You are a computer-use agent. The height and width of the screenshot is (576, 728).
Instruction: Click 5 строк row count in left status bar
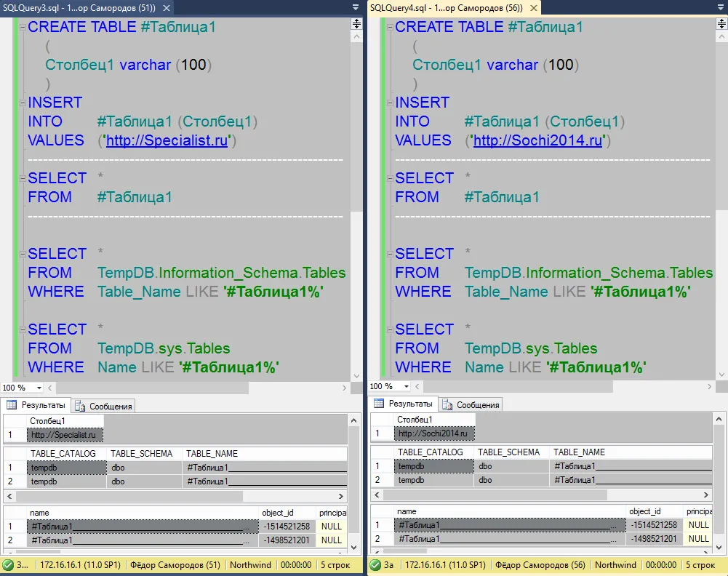[x=335, y=565]
